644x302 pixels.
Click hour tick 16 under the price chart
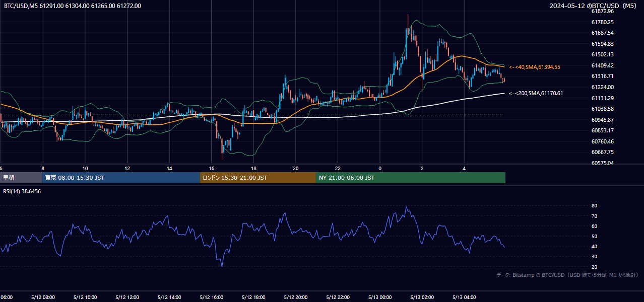coord(211,168)
